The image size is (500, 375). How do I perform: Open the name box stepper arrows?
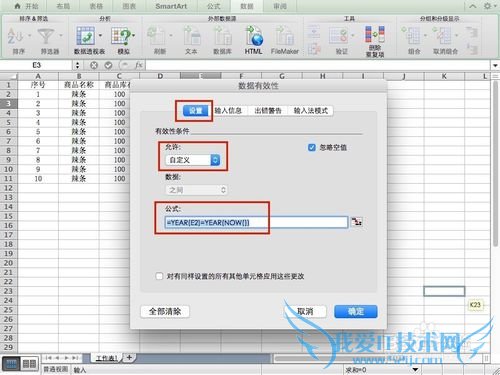point(77,65)
